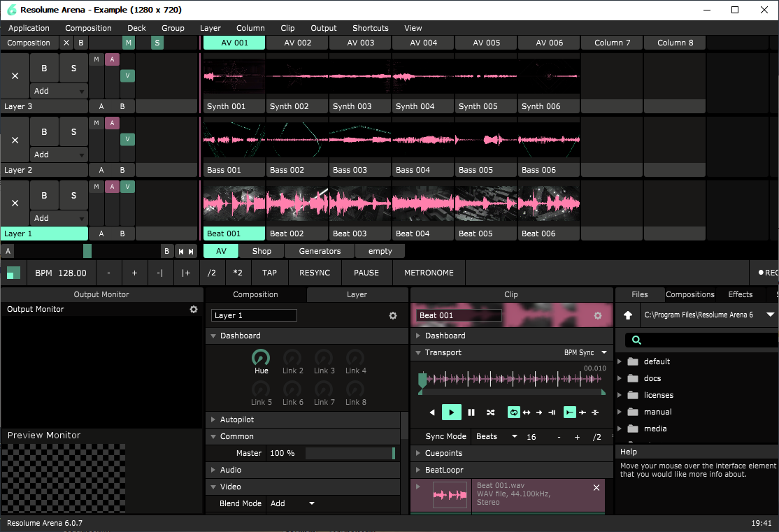Clear Layer 2 with X button
This screenshot has height=532, width=779.
pyautogui.click(x=15, y=140)
